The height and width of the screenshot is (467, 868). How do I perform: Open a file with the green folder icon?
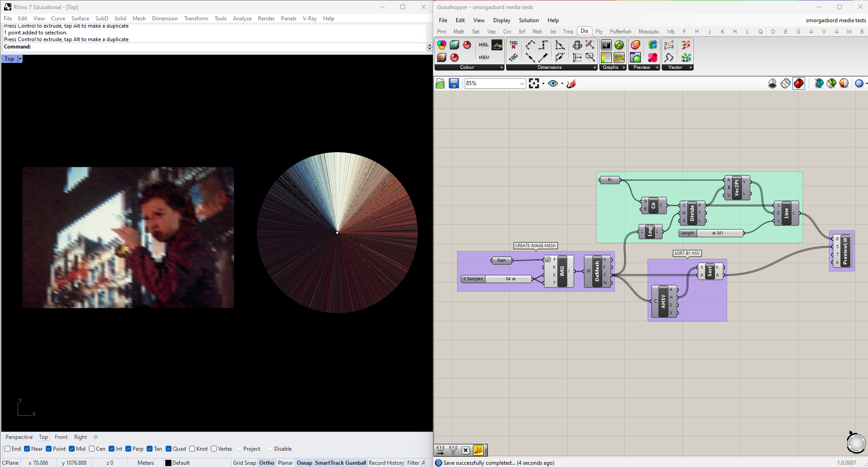click(440, 83)
